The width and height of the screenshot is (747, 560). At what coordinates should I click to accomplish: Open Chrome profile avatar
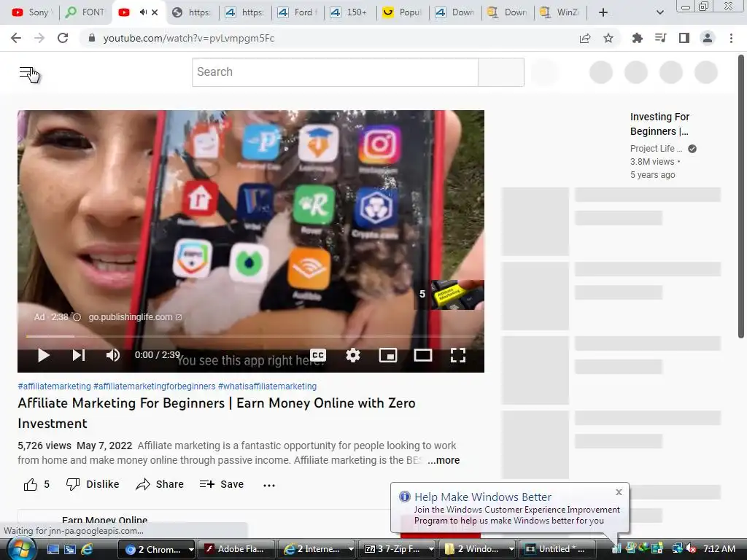(x=708, y=38)
